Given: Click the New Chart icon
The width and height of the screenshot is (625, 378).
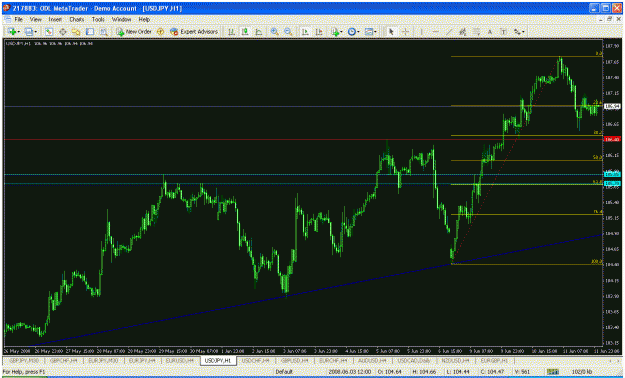Looking at the screenshot, I should pos(11,32).
